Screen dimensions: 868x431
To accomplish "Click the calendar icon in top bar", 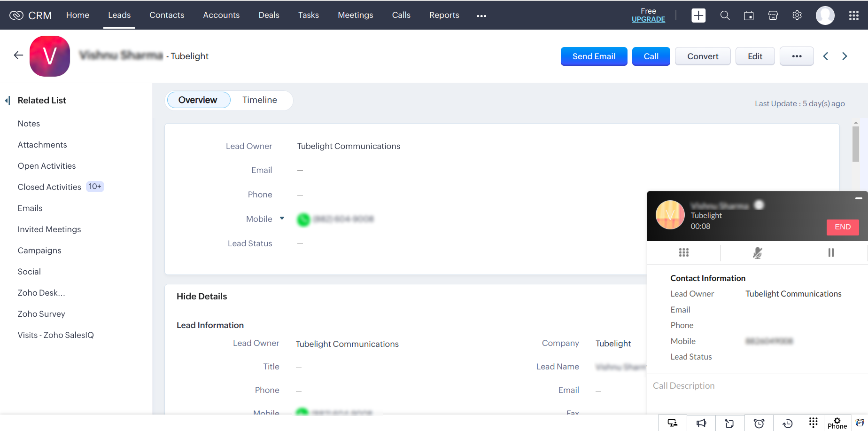I will (749, 16).
